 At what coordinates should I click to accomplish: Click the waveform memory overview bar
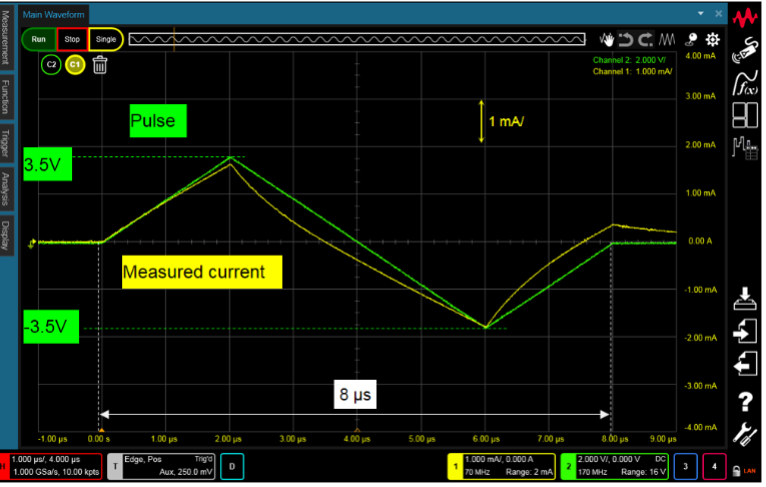355,40
